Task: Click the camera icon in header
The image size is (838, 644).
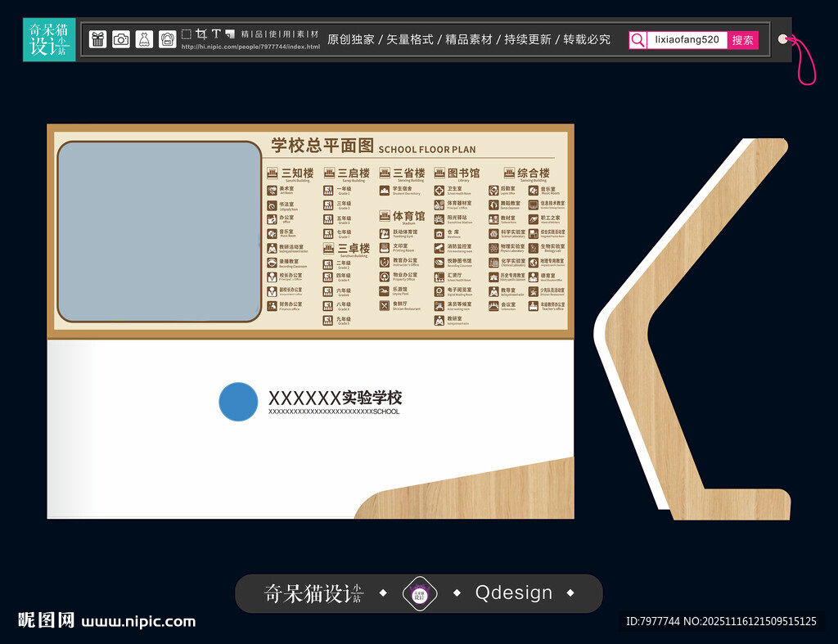Action: pyautogui.click(x=121, y=39)
